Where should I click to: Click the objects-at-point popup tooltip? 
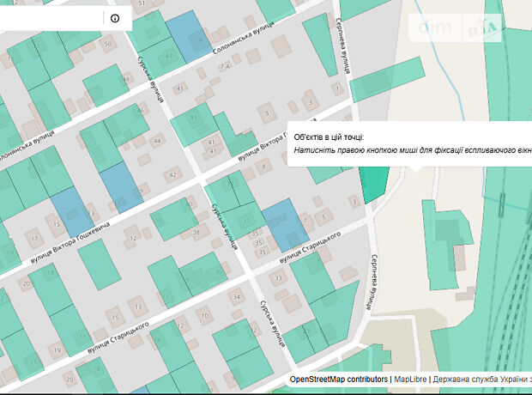pos(412,143)
